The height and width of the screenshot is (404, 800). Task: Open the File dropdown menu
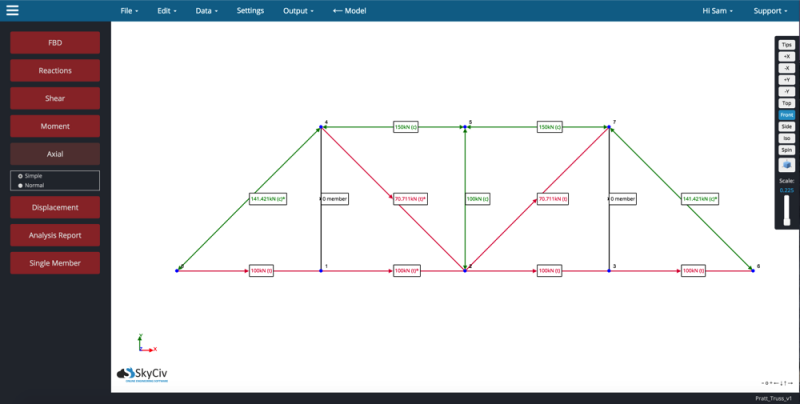pyautogui.click(x=129, y=11)
